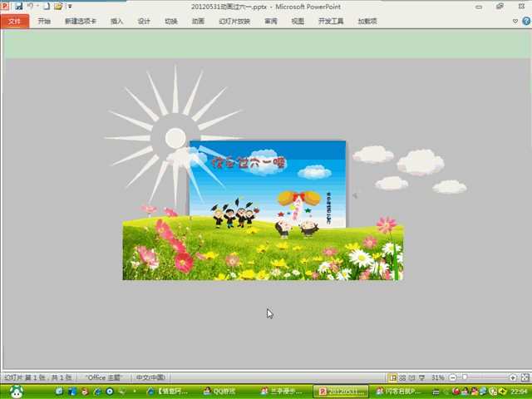This screenshot has height=399, width=532.
Task: Switch to the QQ游戏 taskbar window
Action: (219, 392)
